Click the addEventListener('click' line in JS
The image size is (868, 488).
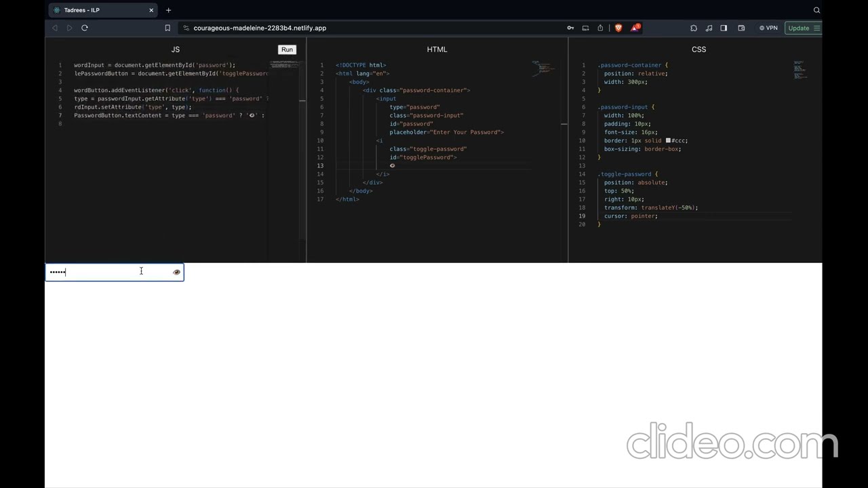coord(156,90)
